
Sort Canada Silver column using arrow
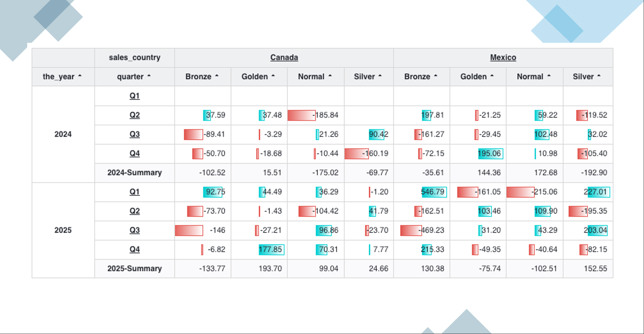tap(380, 76)
